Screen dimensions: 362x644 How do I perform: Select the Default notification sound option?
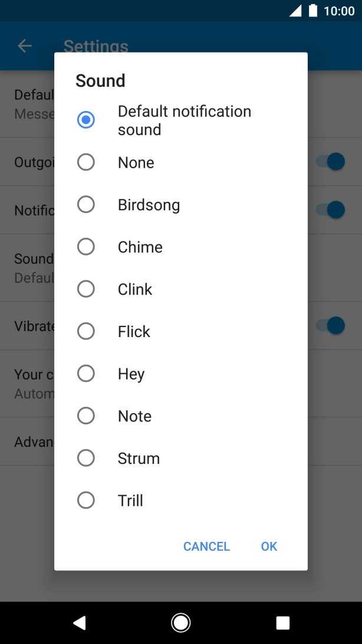[86, 119]
